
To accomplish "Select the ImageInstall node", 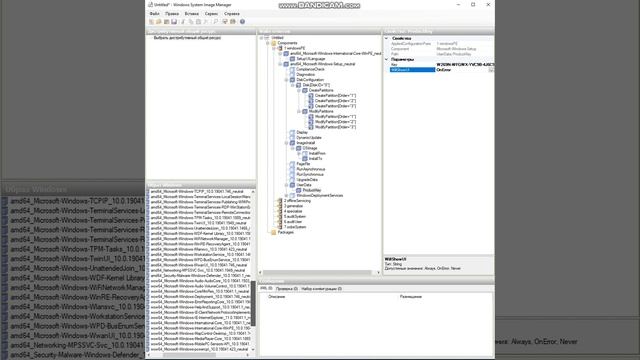I will [x=306, y=143].
